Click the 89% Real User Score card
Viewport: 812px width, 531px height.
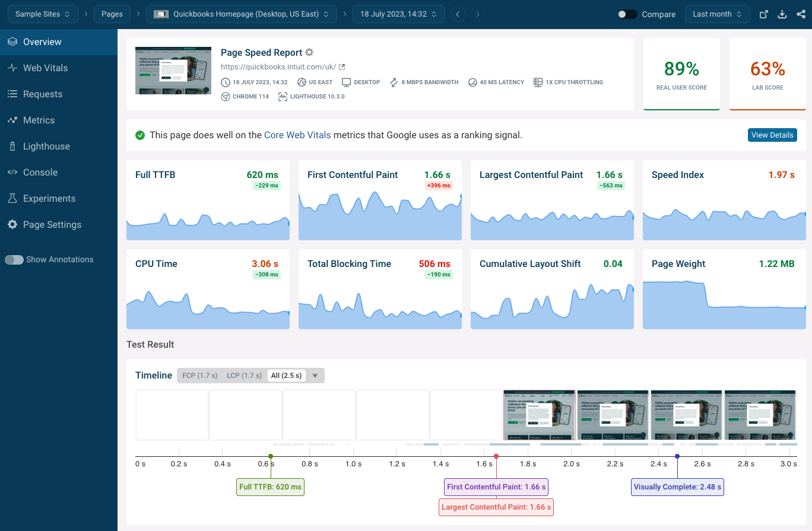(681, 74)
